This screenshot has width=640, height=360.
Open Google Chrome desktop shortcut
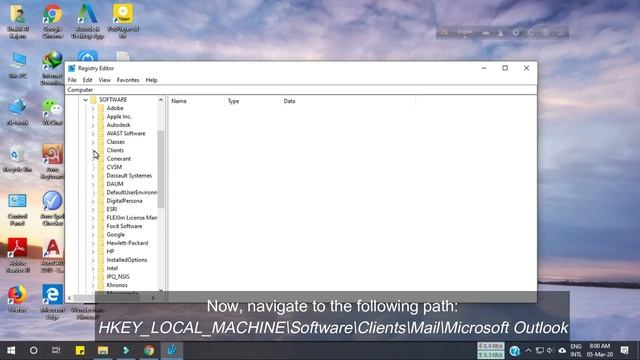coord(53,22)
